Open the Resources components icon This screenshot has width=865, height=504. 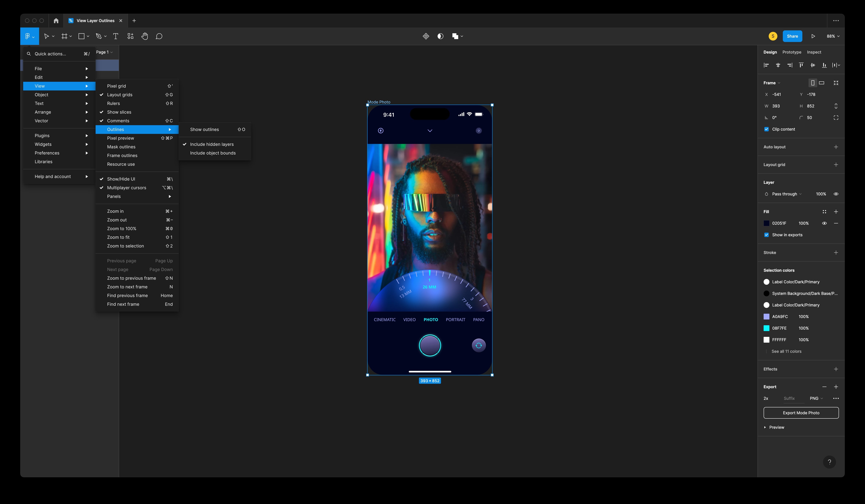[130, 36]
